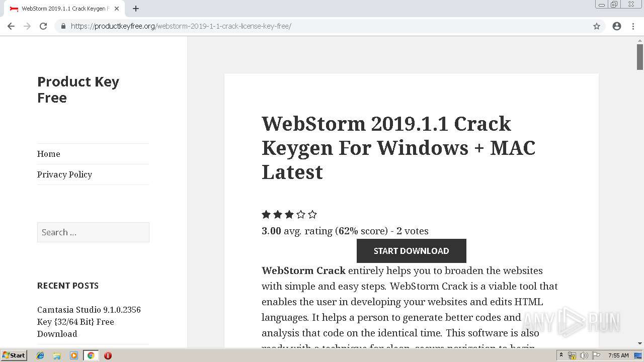Bookmark this page with the star icon

(x=597, y=26)
